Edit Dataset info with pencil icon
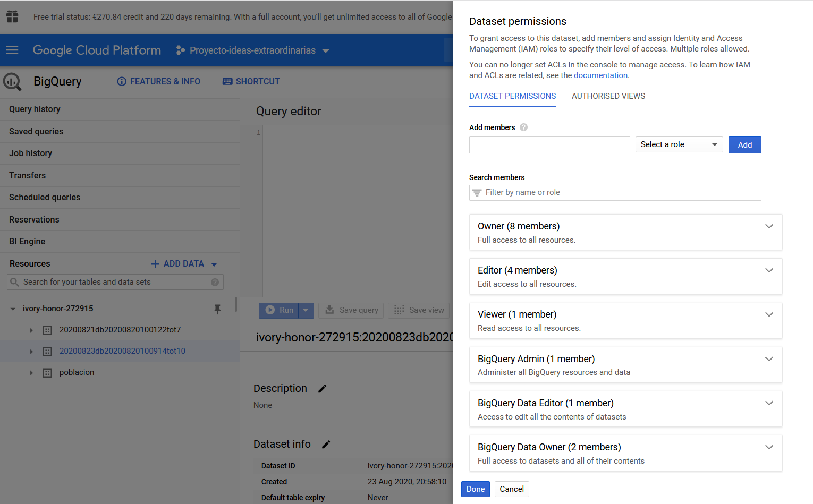The height and width of the screenshot is (504, 813). coord(326,445)
